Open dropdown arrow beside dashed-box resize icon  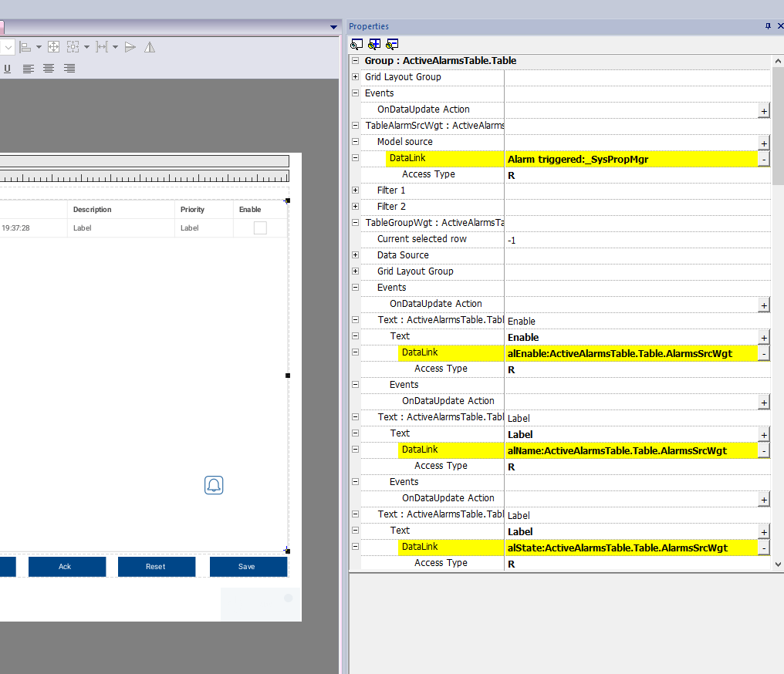click(x=87, y=47)
